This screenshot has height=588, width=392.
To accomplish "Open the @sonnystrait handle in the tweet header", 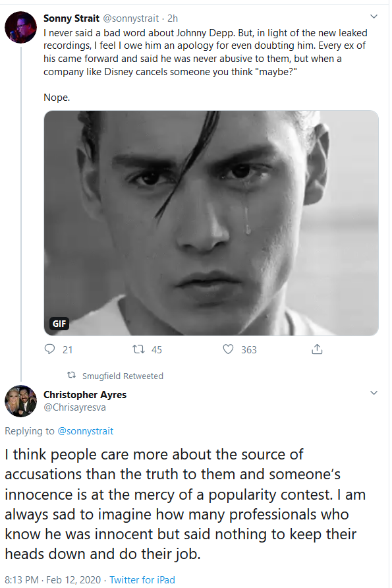I will click(x=131, y=18).
